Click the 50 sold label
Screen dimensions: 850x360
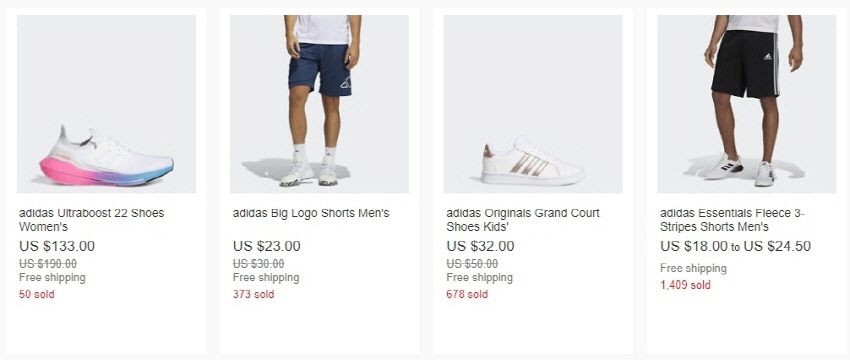pyautogui.click(x=37, y=294)
